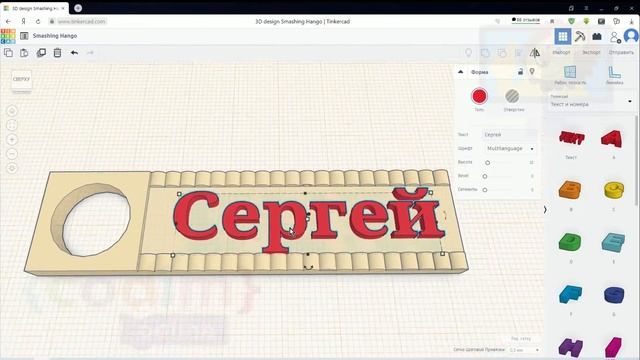The height and width of the screenshot is (360, 640).
Task: Pick the orange letter B shape
Action: click(x=570, y=190)
